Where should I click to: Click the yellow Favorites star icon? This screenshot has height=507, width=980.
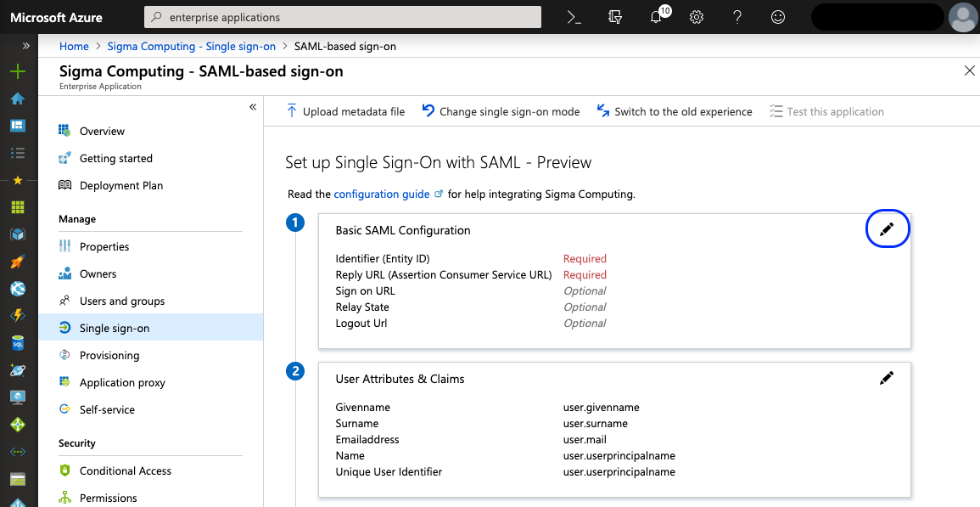click(x=18, y=180)
